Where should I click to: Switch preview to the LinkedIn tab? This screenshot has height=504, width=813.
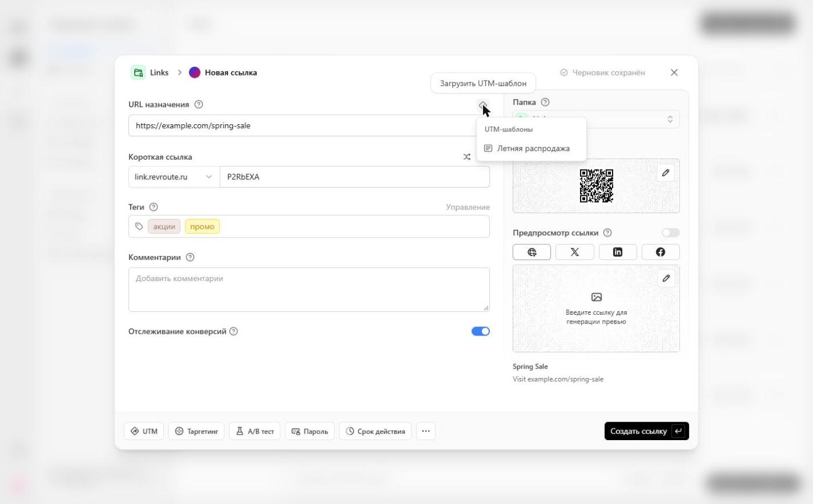click(618, 252)
